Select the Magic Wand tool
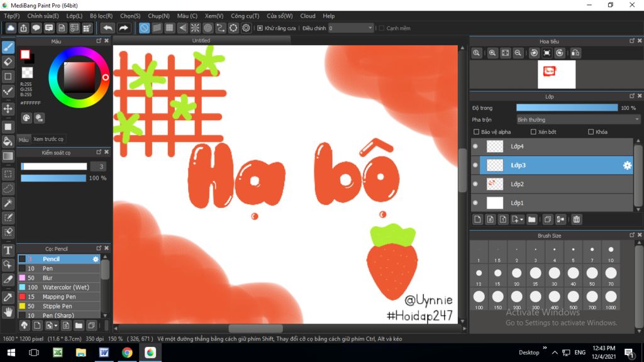The image size is (644, 362). (8, 203)
